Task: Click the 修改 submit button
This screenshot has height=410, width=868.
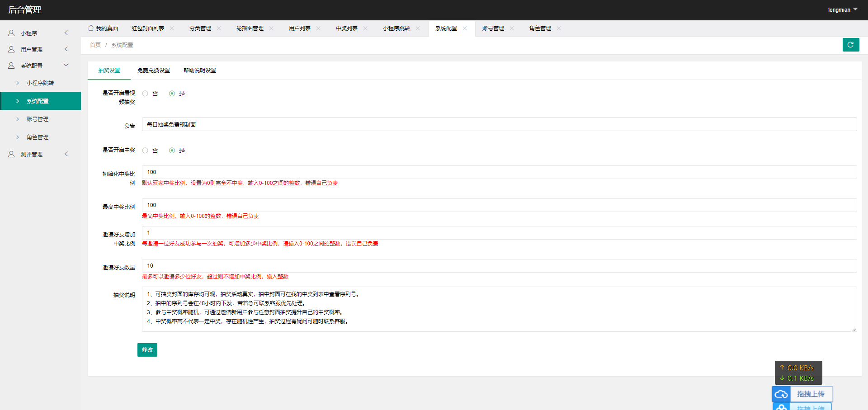Action: tap(147, 350)
